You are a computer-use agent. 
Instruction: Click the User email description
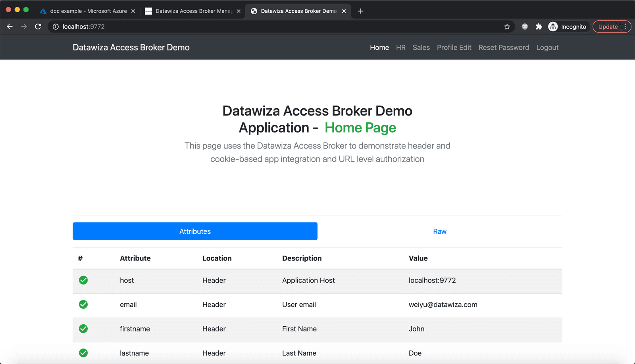299,304
